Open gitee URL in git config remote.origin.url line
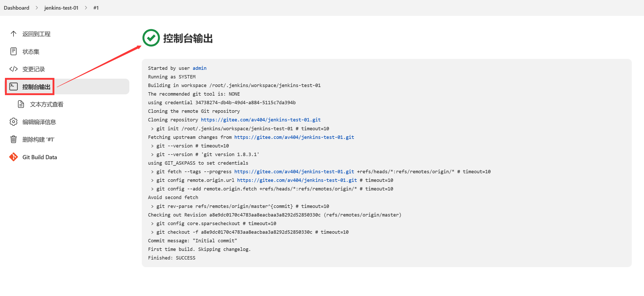This screenshot has width=644, height=296. [297, 180]
